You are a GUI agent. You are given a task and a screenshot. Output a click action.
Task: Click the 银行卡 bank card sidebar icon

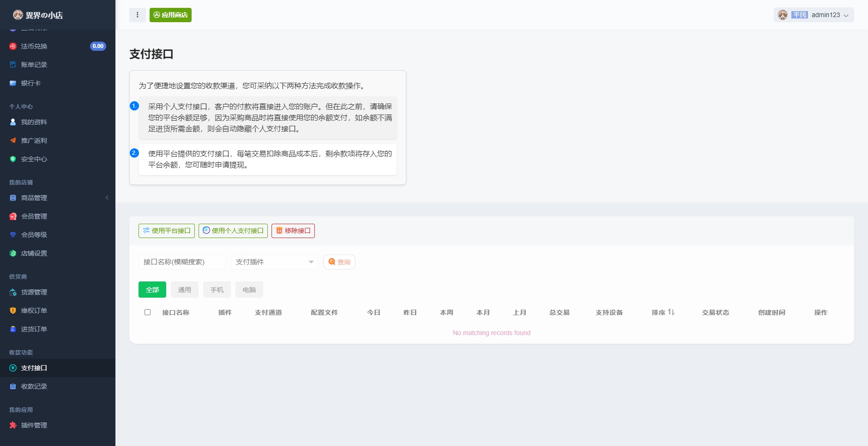[13, 83]
